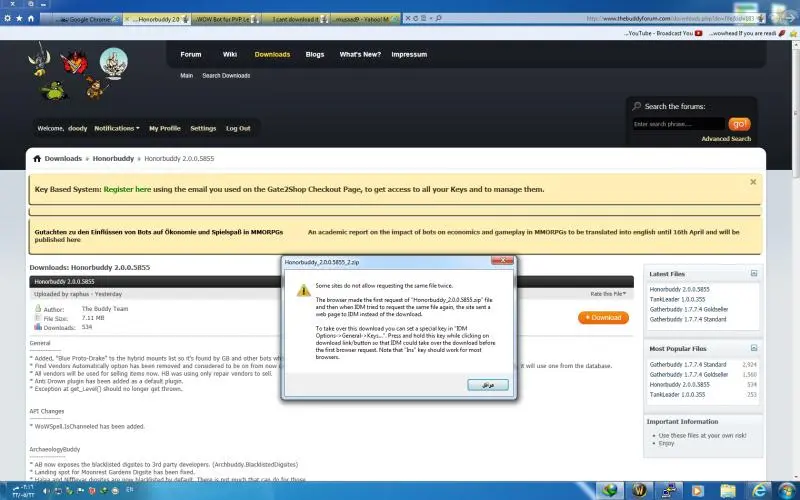Image resolution: width=800 pixels, height=500 pixels.
Task: Open TankLeader 1.0.0.355 in Latest Files
Action: click(678, 299)
